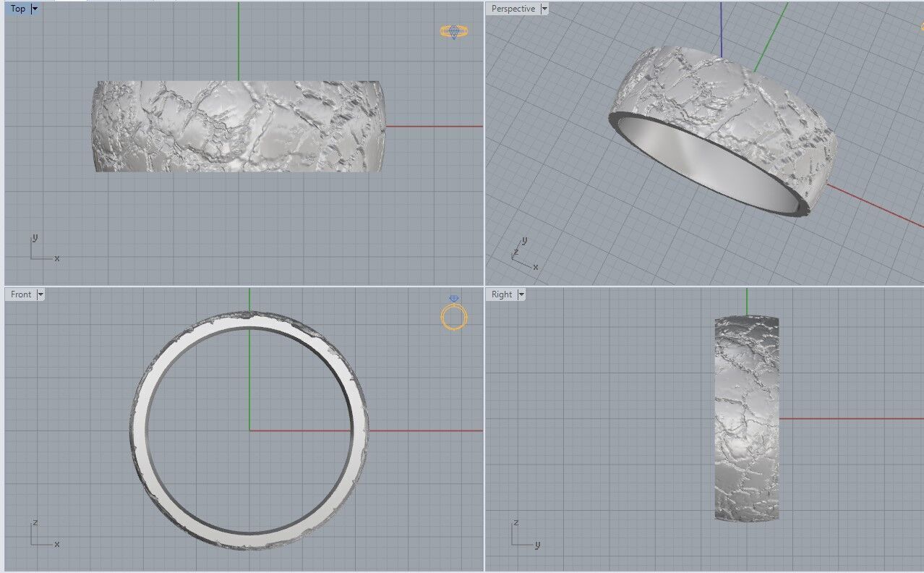
Task: Select the textured ring in Top viewport
Action: (239, 127)
